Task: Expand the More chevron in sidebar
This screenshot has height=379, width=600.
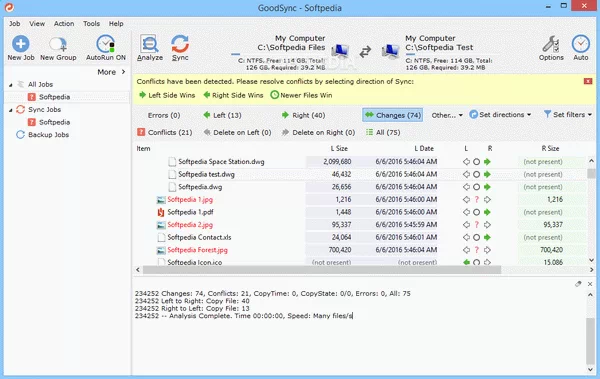Action: 123,72
